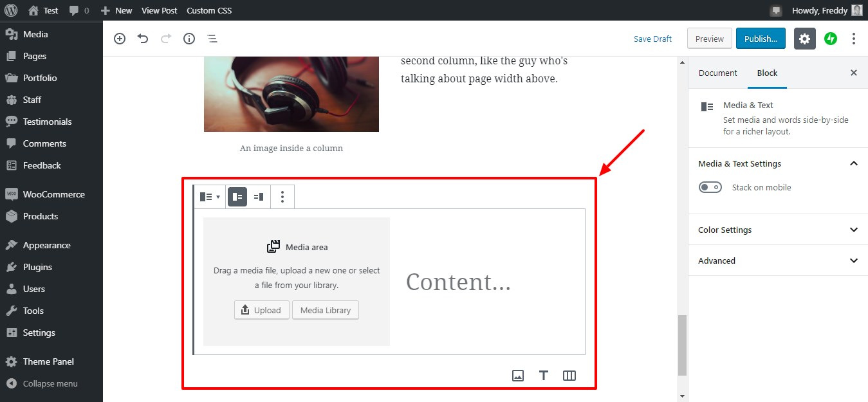The width and height of the screenshot is (868, 402).
Task: Open the block toolbar more options dots
Action: coord(282,197)
